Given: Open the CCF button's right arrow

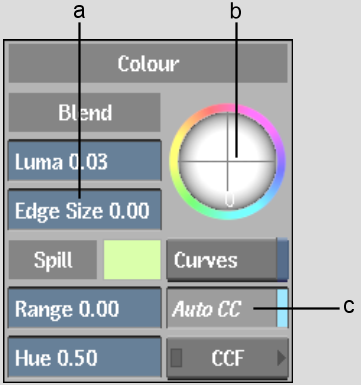Looking at the screenshot, I should pyautogui.click(x=281, y=358).
